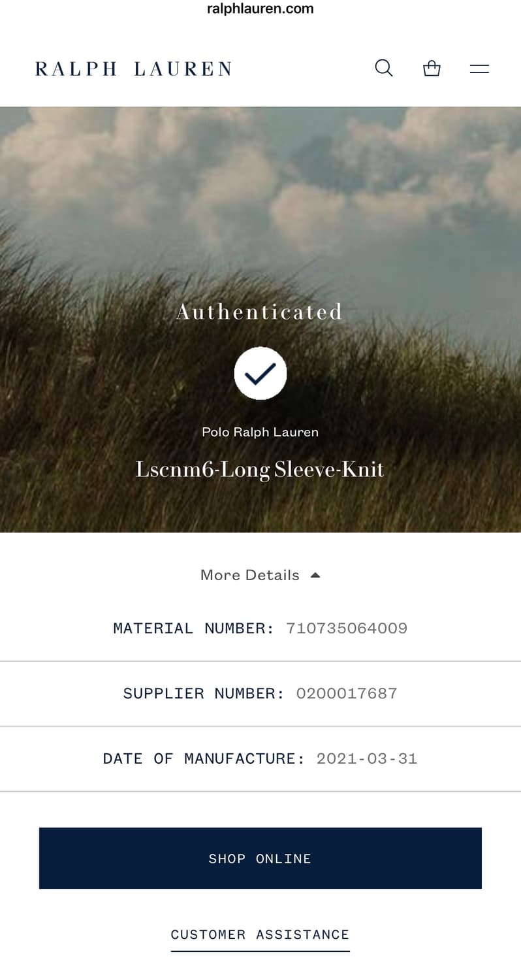Click the Date of Manufacture label
Viewport: 521px width, 980px height.
(204, 759)
